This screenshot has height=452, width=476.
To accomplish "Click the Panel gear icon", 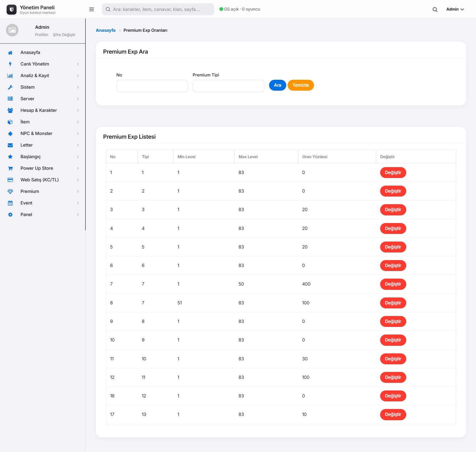I will tap(10, 215).
